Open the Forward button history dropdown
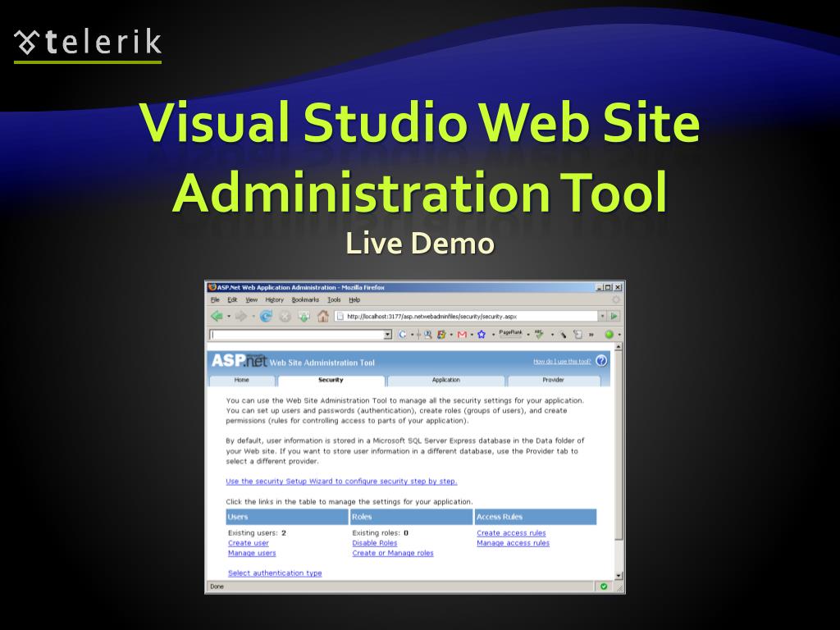The image size is (840, 630). coord(253,316)
